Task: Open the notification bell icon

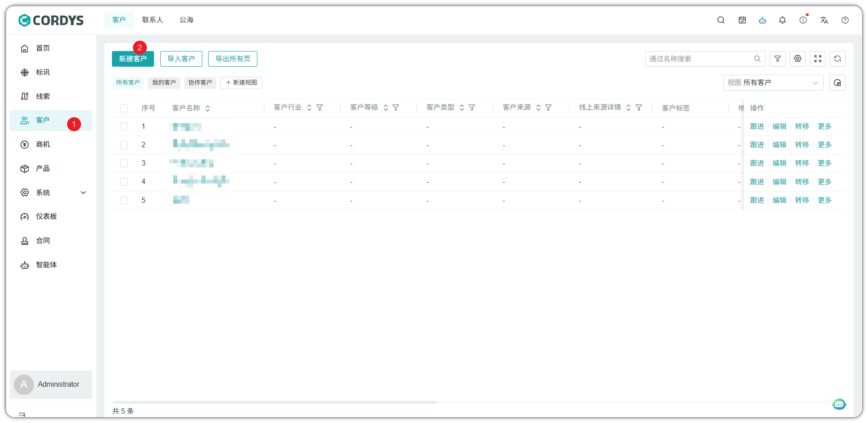Action: pos(782,20)
